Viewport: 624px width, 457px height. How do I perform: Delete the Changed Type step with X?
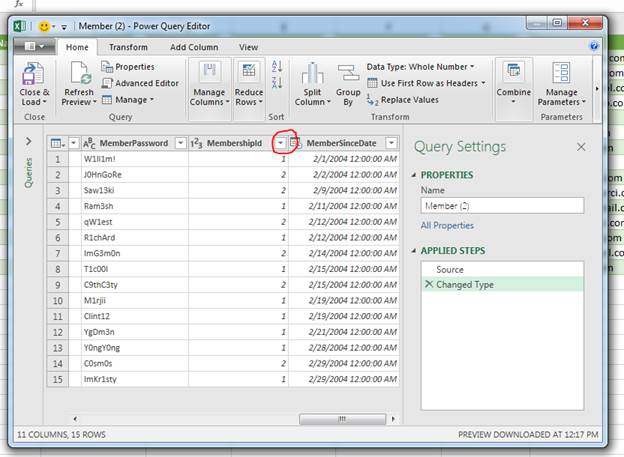(x=429, y=284)
